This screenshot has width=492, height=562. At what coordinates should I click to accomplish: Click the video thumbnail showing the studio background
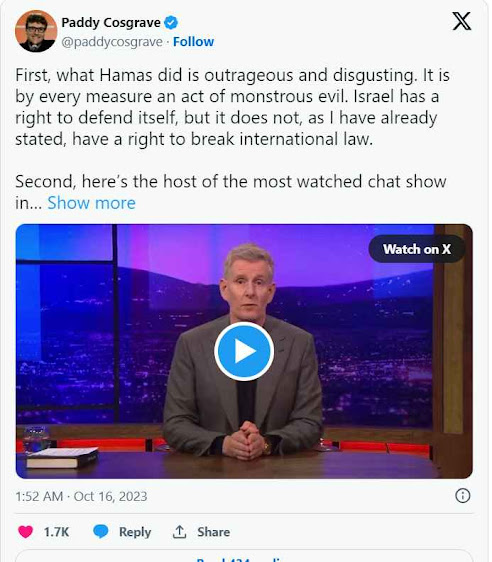point(244,351)
